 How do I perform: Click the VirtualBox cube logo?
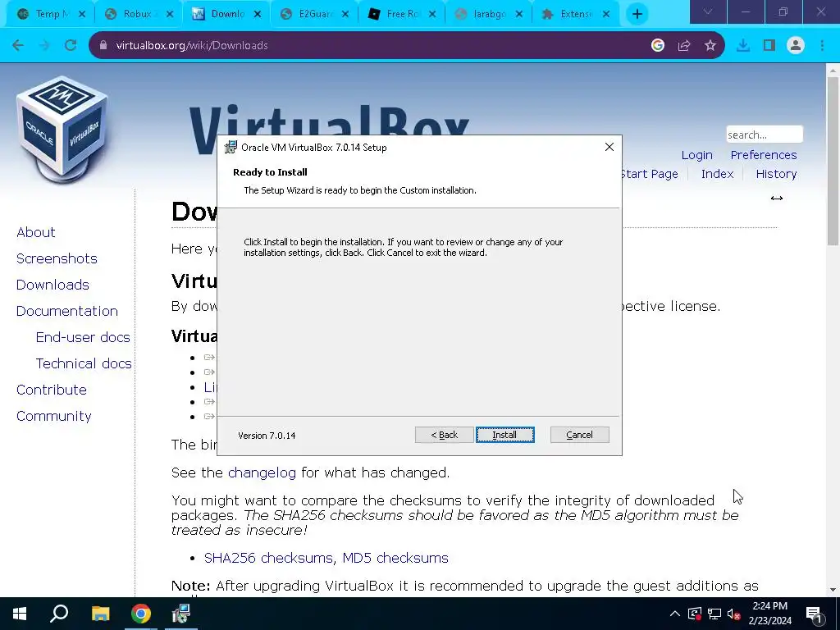[62, 129]
